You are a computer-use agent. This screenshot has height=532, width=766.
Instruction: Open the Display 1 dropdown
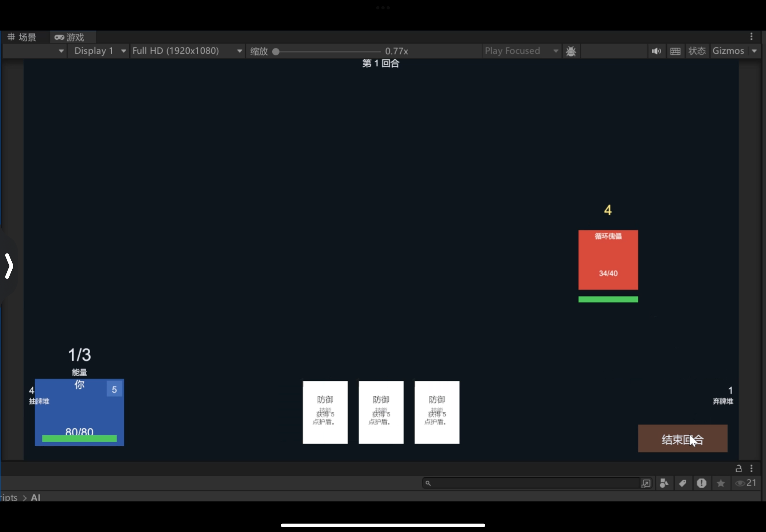(98, 51)
